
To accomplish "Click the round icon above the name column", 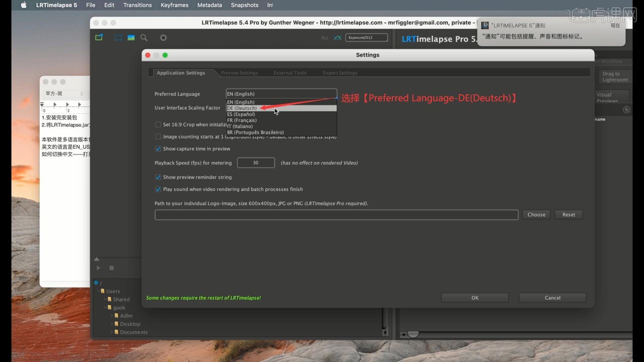I will coord(626,110).
